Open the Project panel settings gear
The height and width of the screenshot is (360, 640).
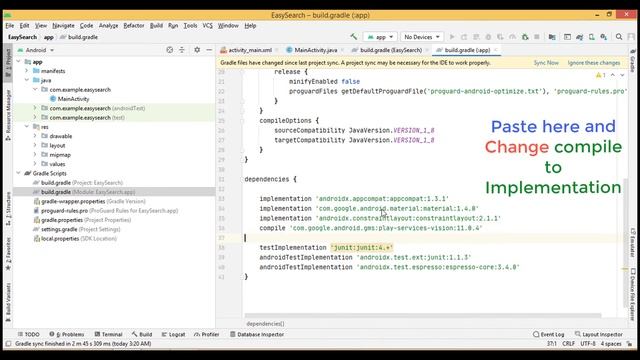pos(197,50)
